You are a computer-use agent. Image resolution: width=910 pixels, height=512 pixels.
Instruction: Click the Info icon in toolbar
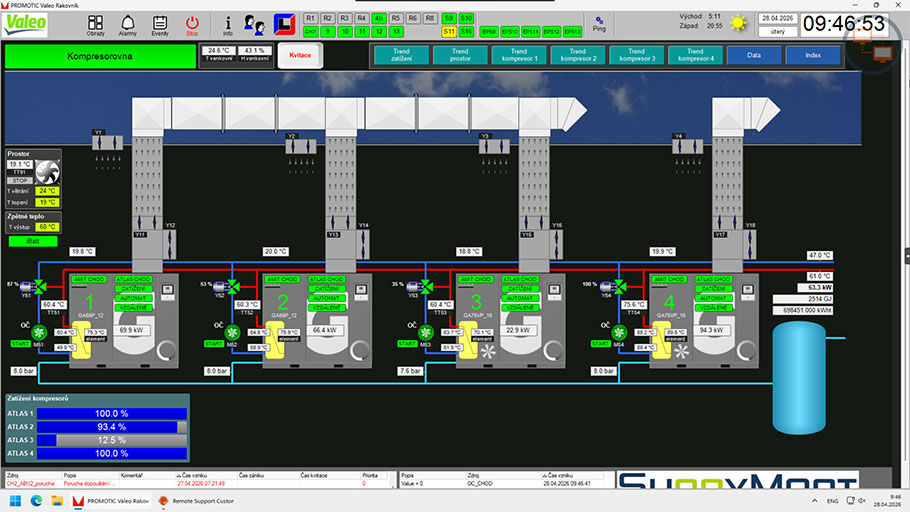point(228,23)
